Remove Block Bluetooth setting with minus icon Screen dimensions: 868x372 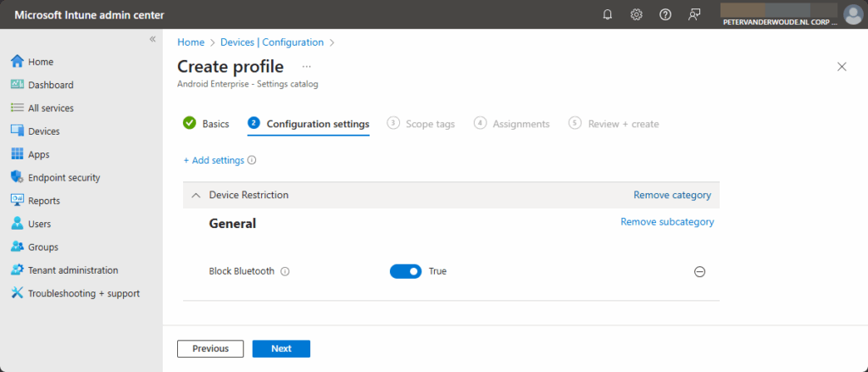(x=699, y=272)
